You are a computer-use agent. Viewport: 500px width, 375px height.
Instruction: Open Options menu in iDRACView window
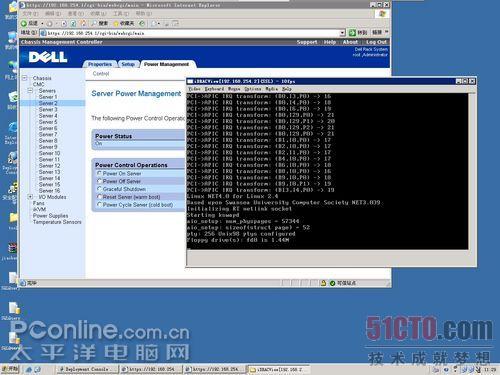pos(253,89)
